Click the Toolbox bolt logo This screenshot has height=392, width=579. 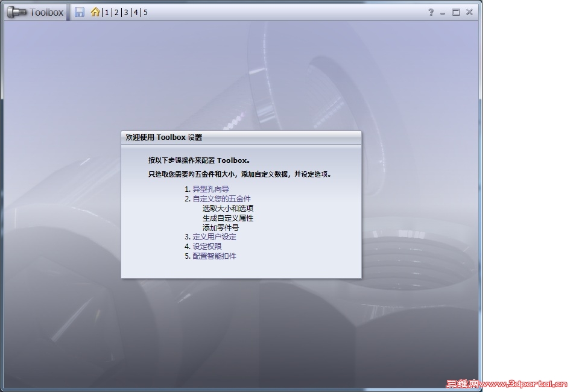(17, 12)
